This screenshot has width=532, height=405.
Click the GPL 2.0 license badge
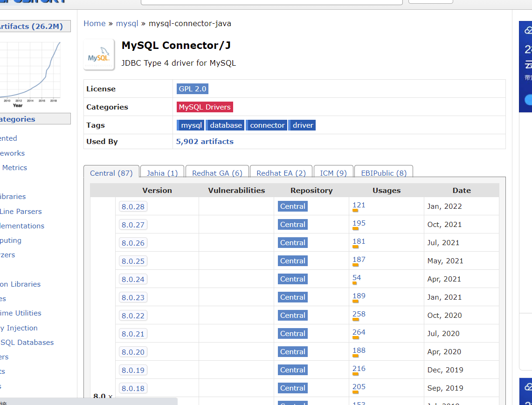pyautogui.click(x=193, y=89)
